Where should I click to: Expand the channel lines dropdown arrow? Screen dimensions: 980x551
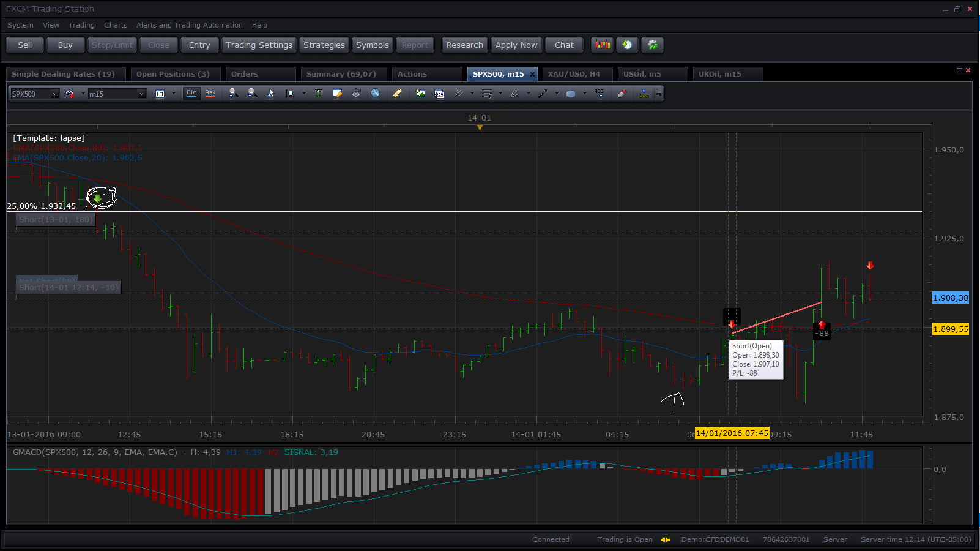(472, 94)
